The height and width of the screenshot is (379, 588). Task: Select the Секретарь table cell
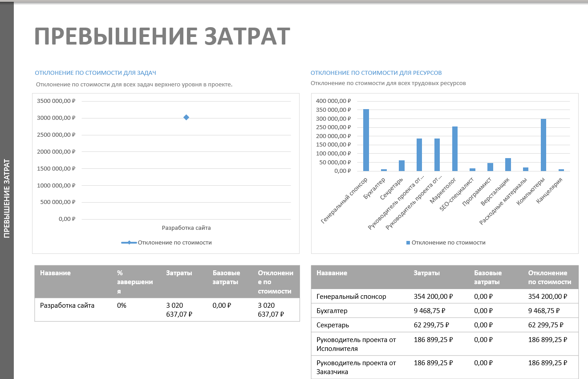coord(333,325)
